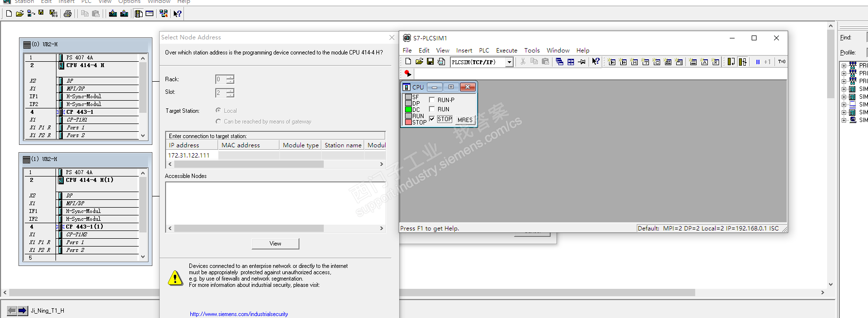Open Tools menu in S7-PLCSIM
868x318 pixels.
click(532, 50)
